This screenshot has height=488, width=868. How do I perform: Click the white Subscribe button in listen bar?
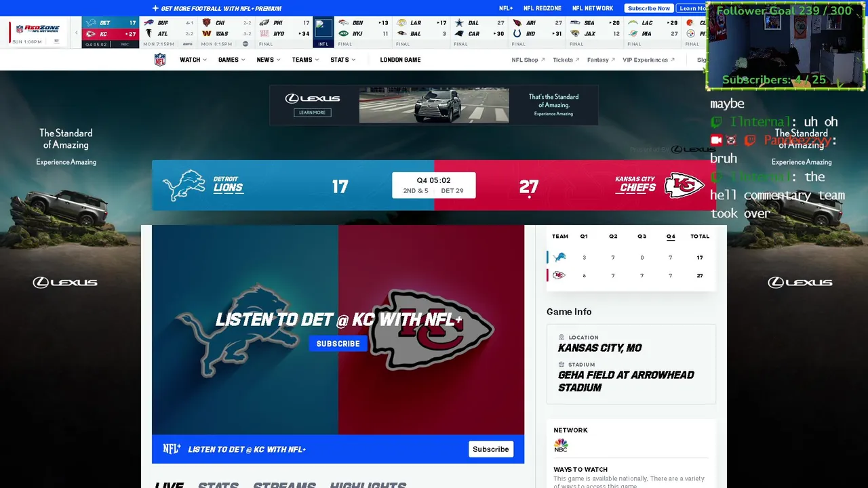tap(490, 449)
